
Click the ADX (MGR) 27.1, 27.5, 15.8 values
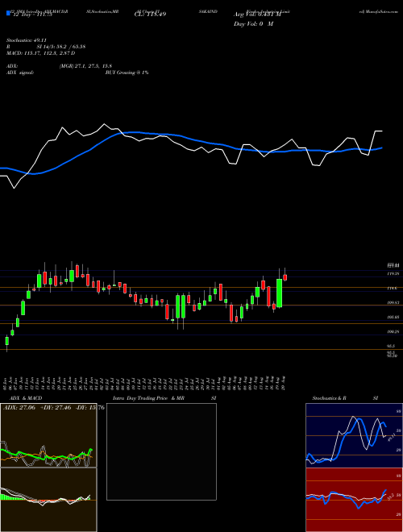point(85,66)
